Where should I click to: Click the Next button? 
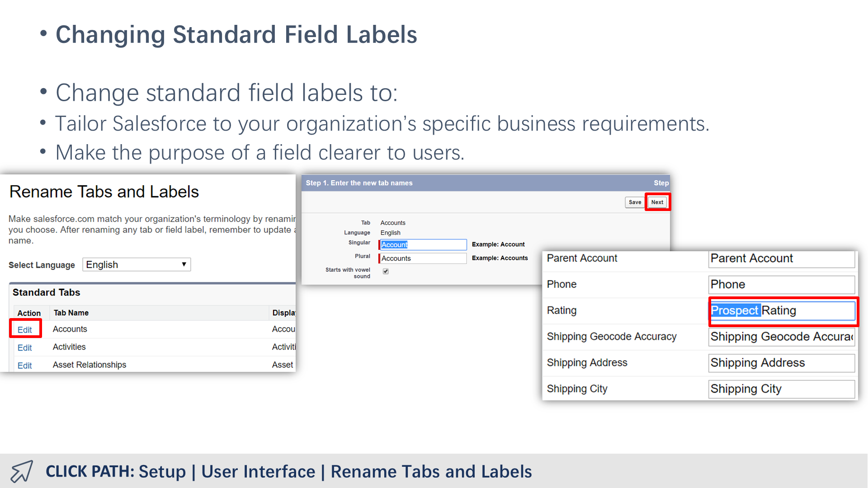click(657, 202)
